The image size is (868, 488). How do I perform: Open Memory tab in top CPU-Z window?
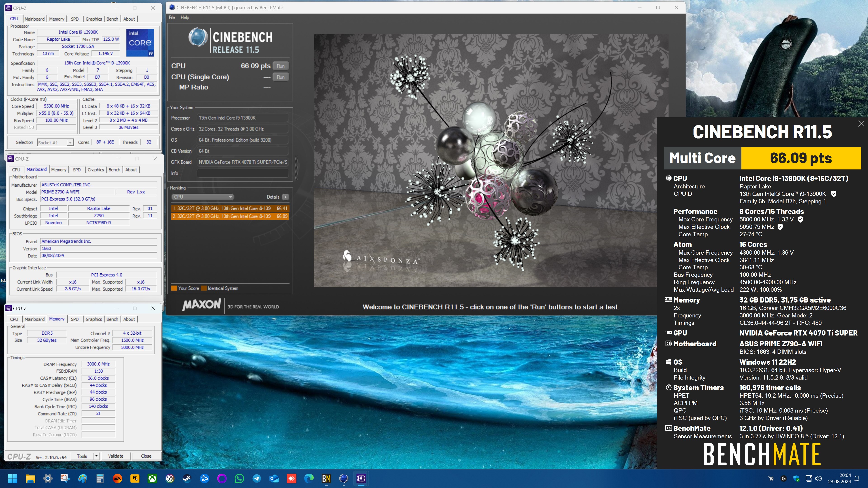[x=57, y=19]
